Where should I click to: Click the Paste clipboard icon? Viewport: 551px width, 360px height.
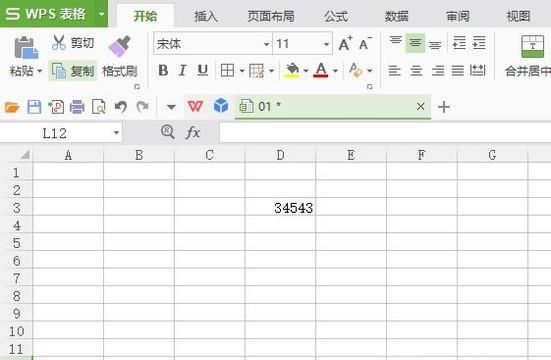pyautogui.click(x=26, y=47)
